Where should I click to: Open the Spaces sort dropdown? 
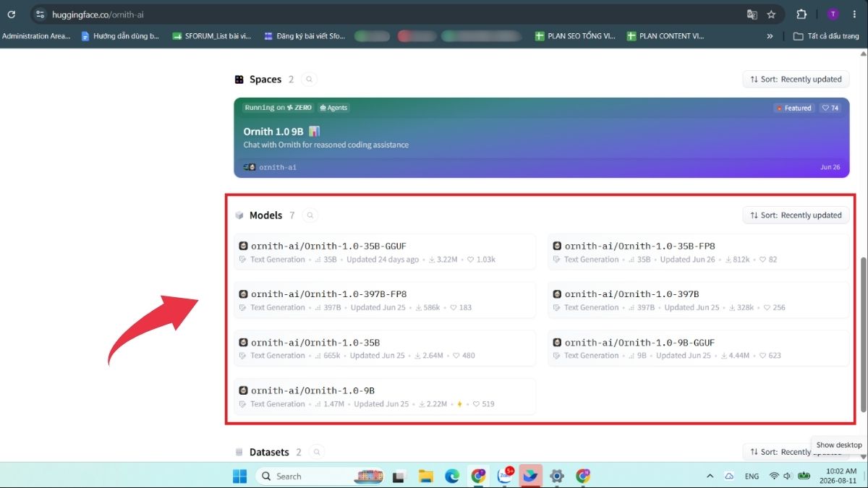[x=796, y=80]
